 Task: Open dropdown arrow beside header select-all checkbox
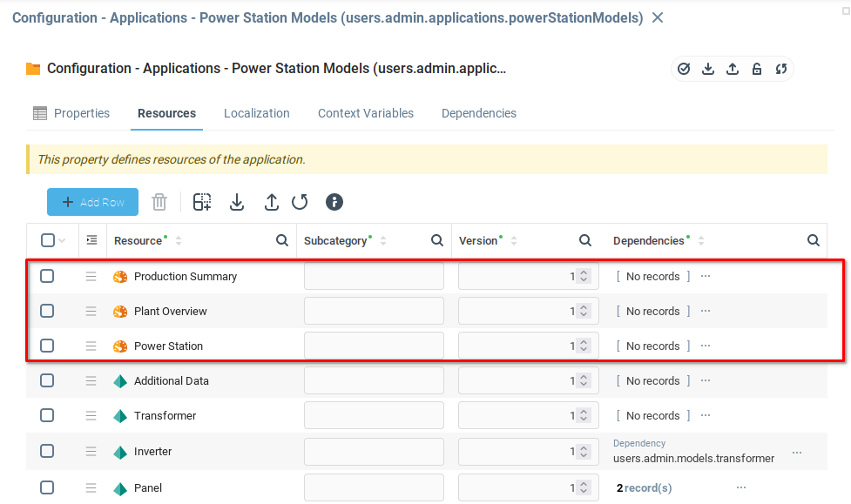pyautogui.click(x=62, y=241)
